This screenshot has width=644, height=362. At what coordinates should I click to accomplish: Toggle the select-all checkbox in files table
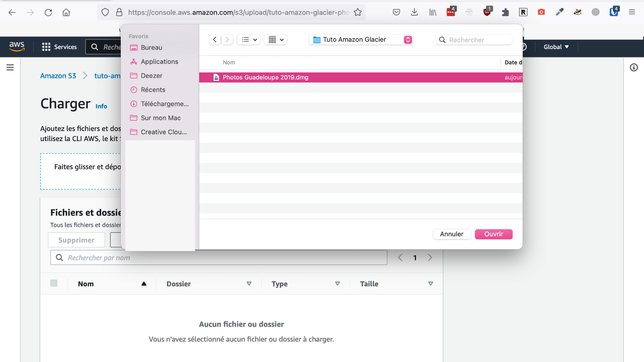tap(54, 283)
